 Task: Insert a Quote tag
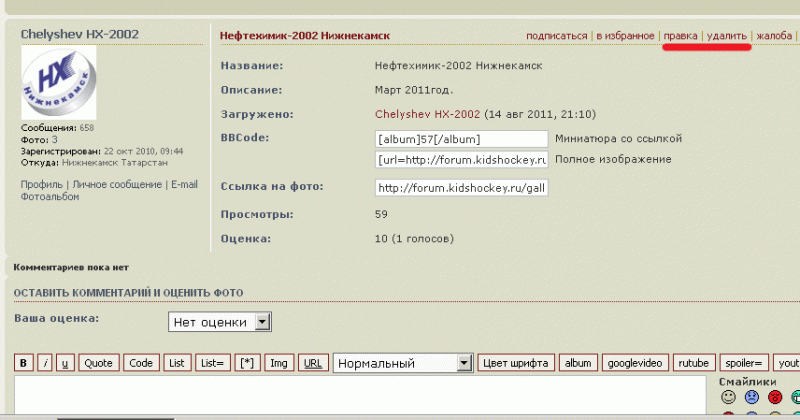(x=98, y=363)
